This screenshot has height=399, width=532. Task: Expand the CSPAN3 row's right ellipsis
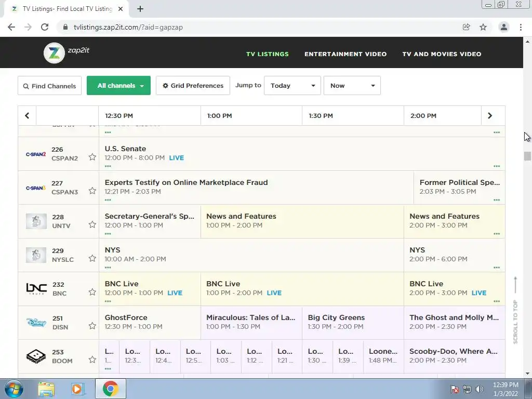coord(497,200)
